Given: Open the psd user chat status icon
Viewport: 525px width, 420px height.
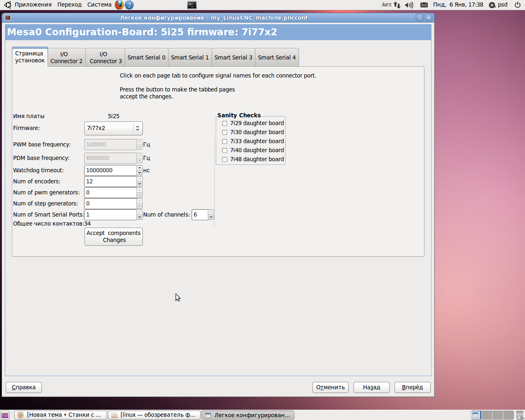Looking at the screenshot, I should (492, 5).
